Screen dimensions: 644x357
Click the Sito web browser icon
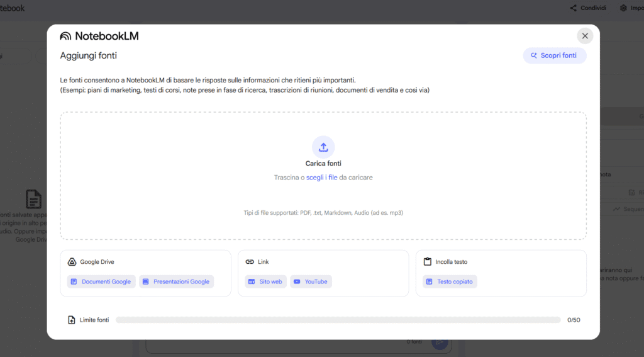point(252,281)
